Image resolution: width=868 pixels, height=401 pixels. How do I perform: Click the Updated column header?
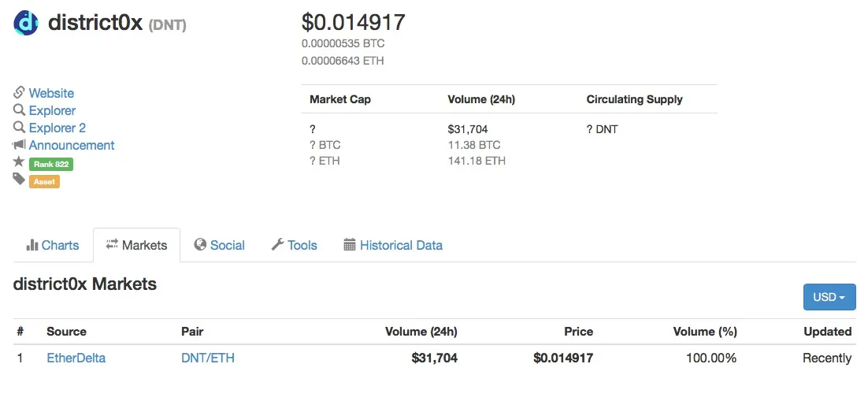tap(828, 331)
